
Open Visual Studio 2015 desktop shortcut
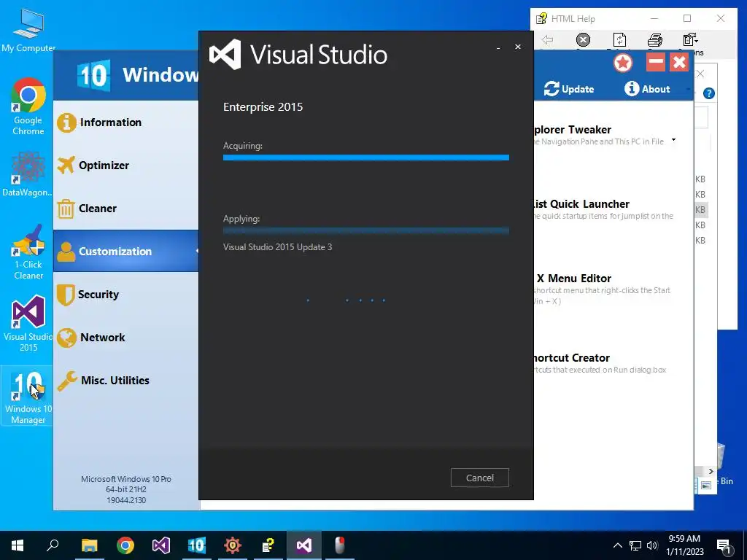click(x=28, y=324)
